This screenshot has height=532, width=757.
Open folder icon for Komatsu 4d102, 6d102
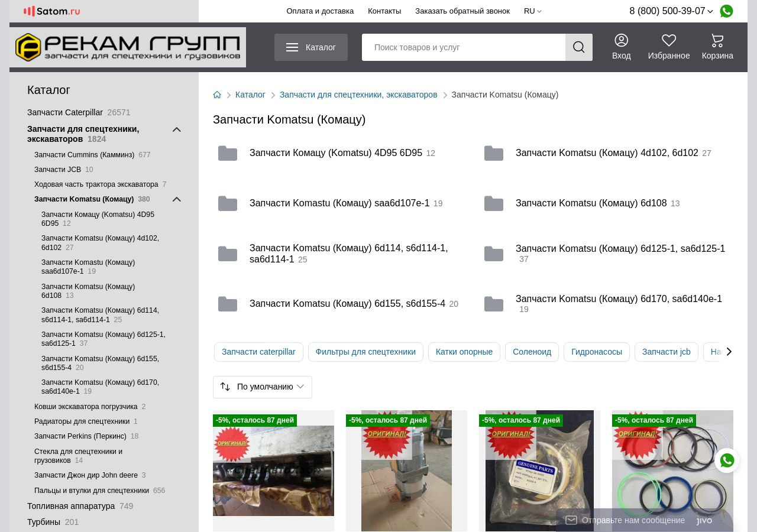pyautogui.click(x=494, y=153)
